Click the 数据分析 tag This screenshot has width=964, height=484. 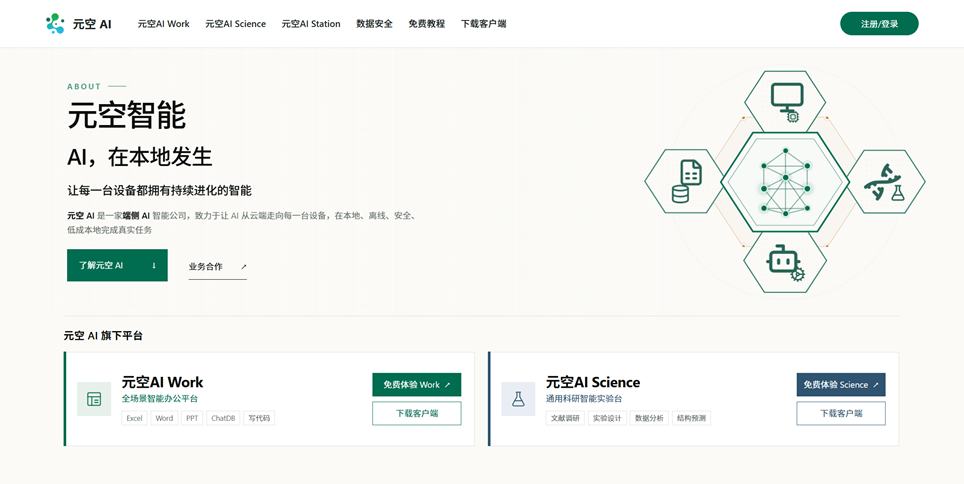coord(649,418)
